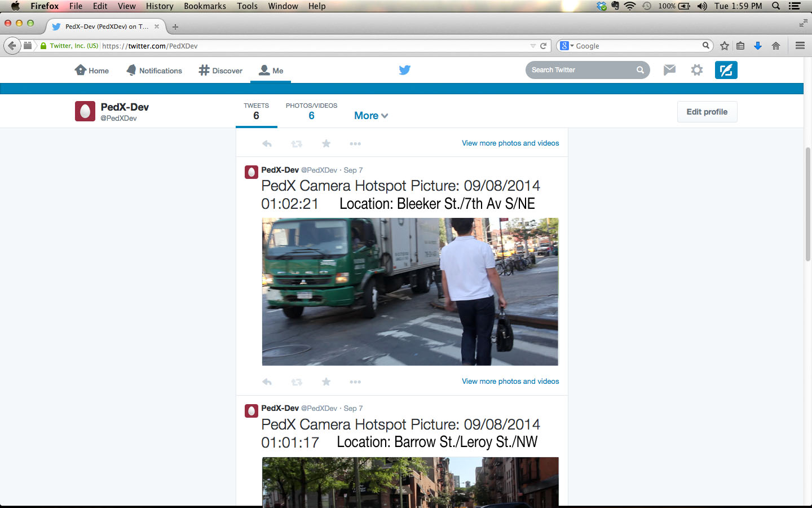Click the Sep 7 timestamp on Bleeker tweet
812x508 pixels.
tap(353, 170)
